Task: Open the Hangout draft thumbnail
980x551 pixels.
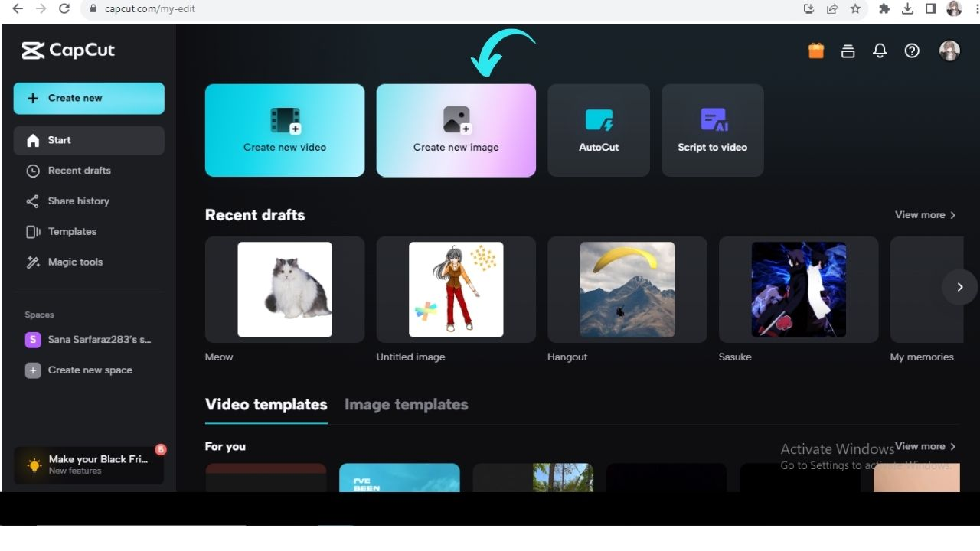Action: (627, 289)
